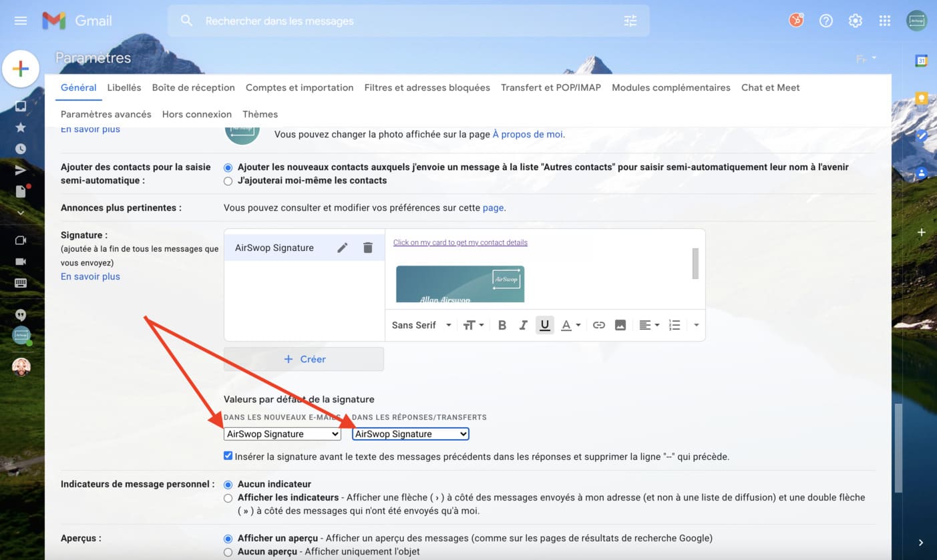Insert link in the signature toolbar
The height and width of the screenshot is (560, 937).
pyautogui.click(x=599, y=325)
